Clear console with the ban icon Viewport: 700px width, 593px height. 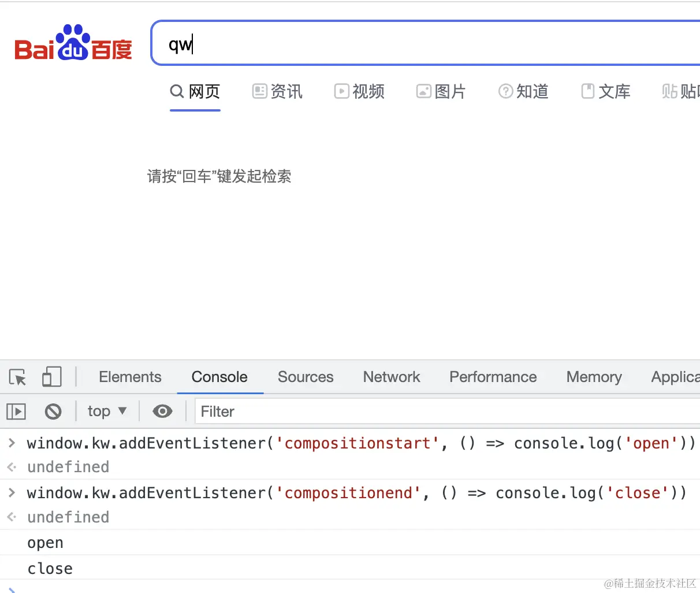tap(53, 412)
